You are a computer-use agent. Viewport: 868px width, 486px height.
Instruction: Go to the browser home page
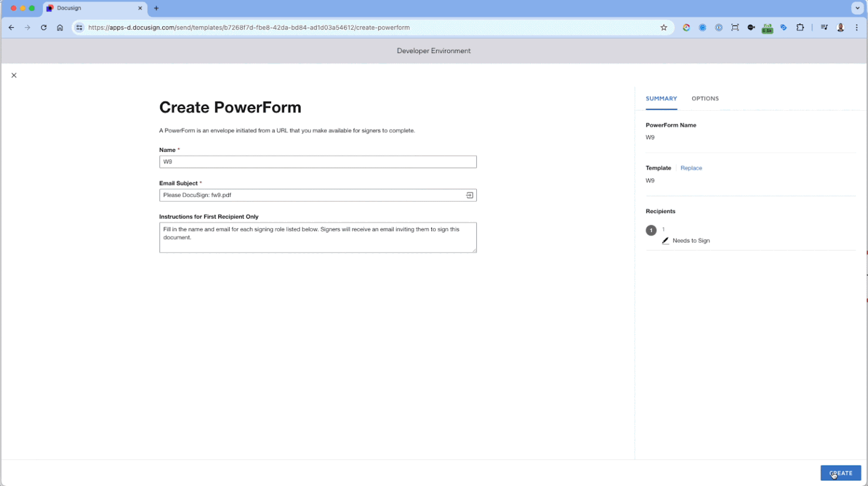[x=60, y=28]
